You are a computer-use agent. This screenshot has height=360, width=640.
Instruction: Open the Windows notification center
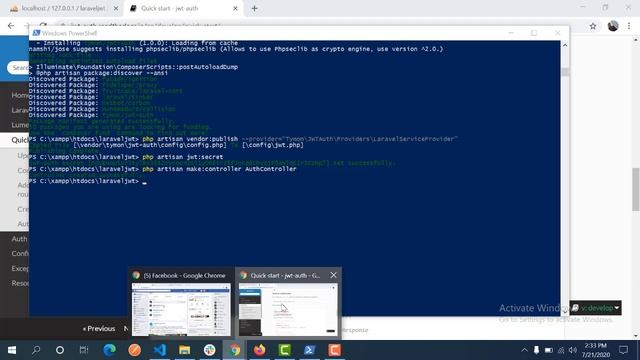pos(623,350)
